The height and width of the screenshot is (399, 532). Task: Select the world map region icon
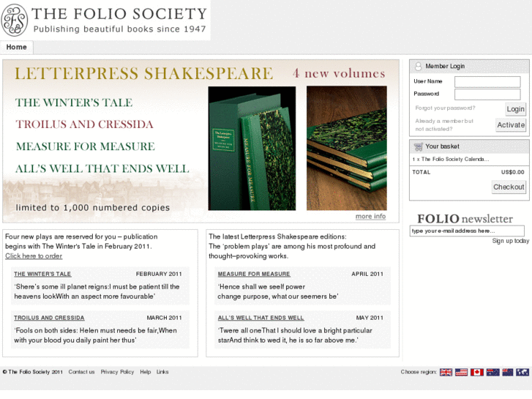pyautogui.click(x=522, y=372)
